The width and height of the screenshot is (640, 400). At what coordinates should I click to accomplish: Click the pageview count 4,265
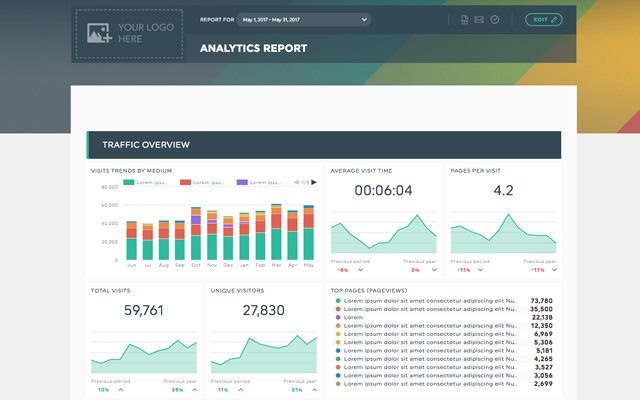coord(543,359)
